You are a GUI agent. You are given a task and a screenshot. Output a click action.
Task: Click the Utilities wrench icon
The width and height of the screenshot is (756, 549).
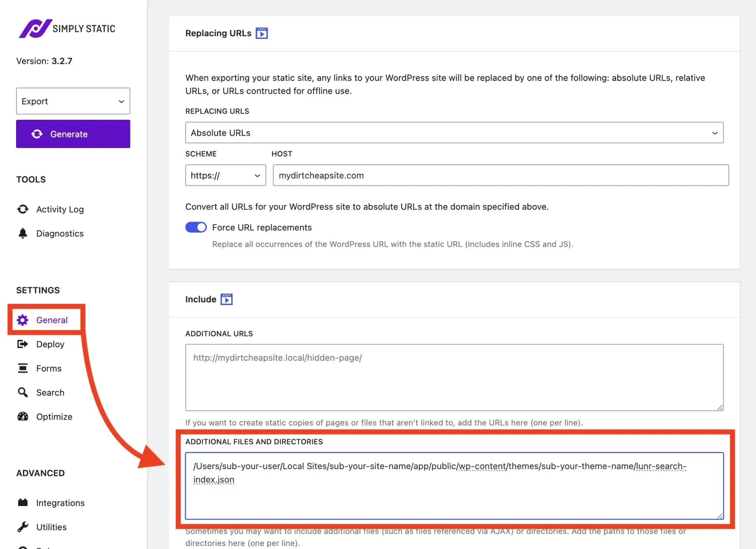pyautogui.click(x=22, y=527)
